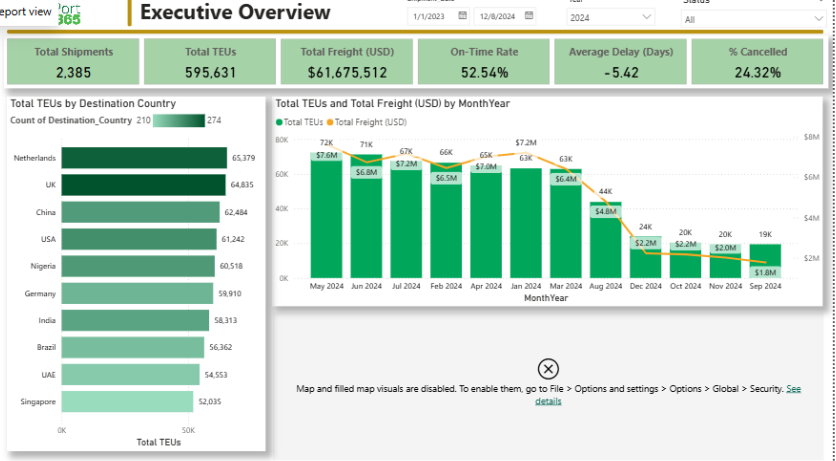Select the Dec 2024 column in monthly chart

click(x=646, y=257)
